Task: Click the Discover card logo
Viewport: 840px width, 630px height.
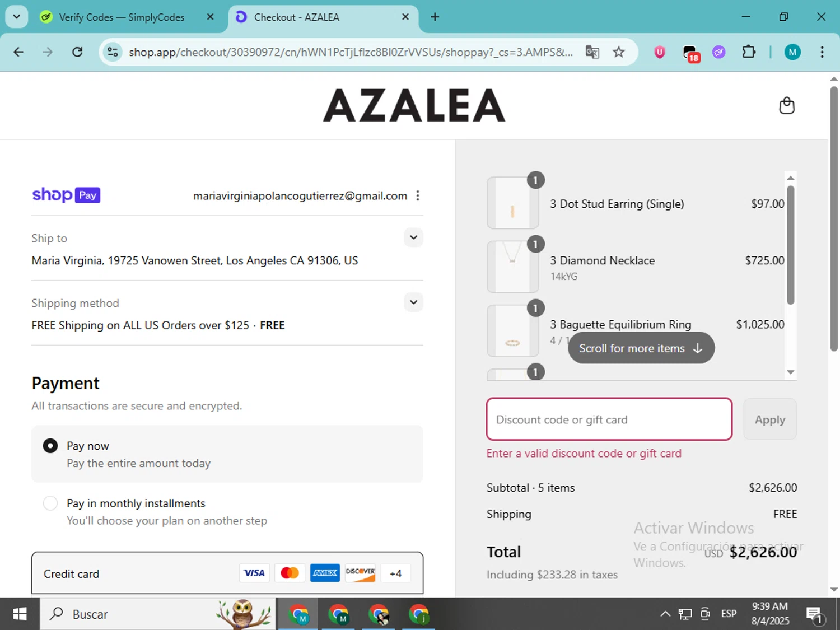Action: point(360,573)
